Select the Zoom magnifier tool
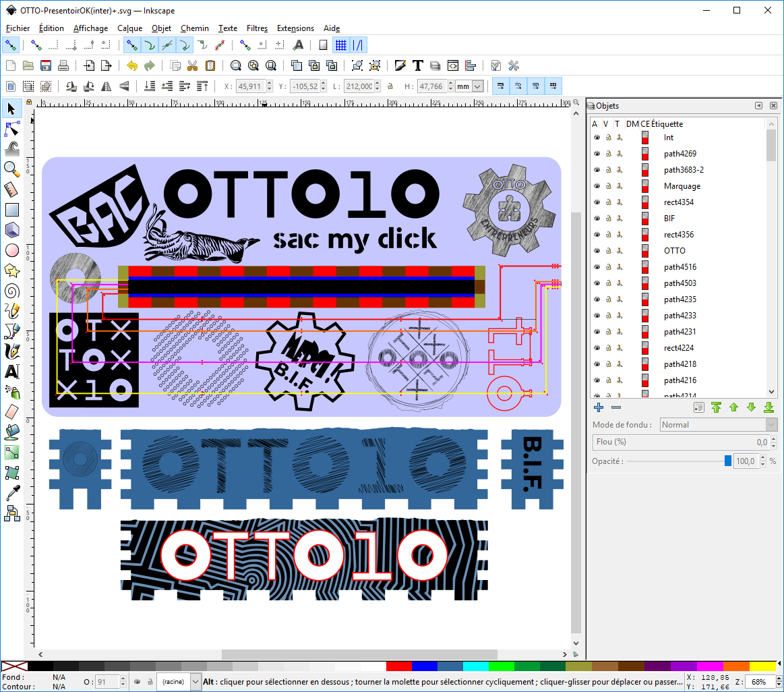This screenshot has height=692, width=784. coord(11,169)
